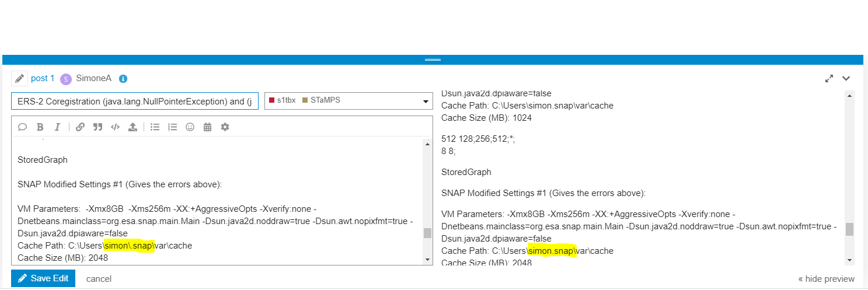Click the editor scrollbar down arrow
868x290 pixels.
pos(427,259)
